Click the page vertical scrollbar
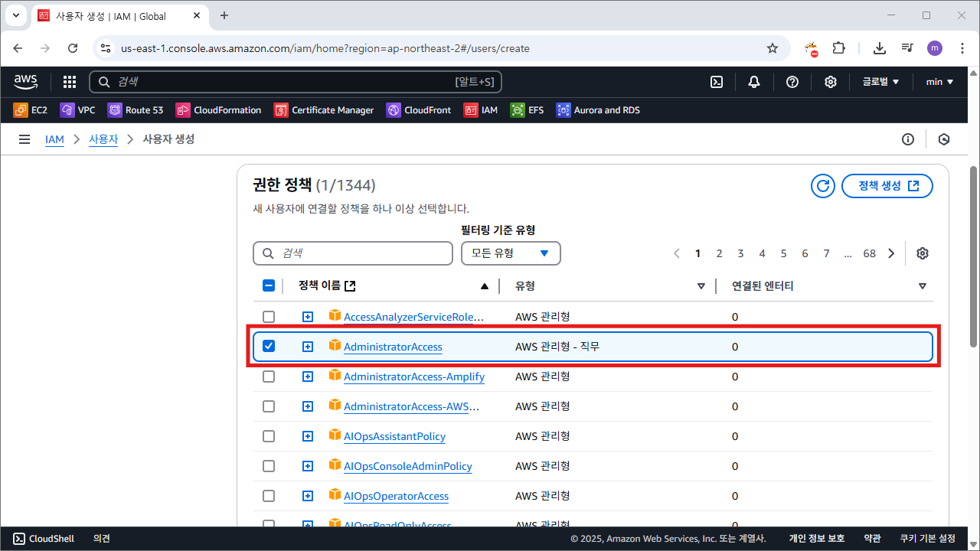Viewport: 980px width, 551px height. click(974, 256)
